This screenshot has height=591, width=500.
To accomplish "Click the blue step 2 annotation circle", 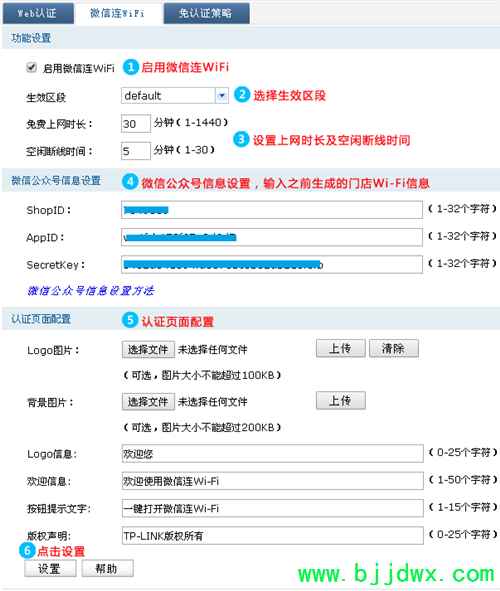I will tap(242, 95).
